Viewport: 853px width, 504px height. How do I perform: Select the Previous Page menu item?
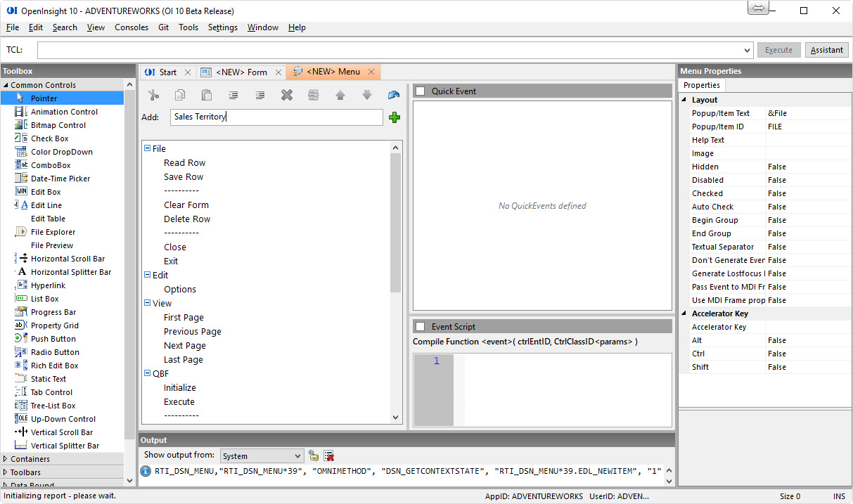tap(193, 331)
